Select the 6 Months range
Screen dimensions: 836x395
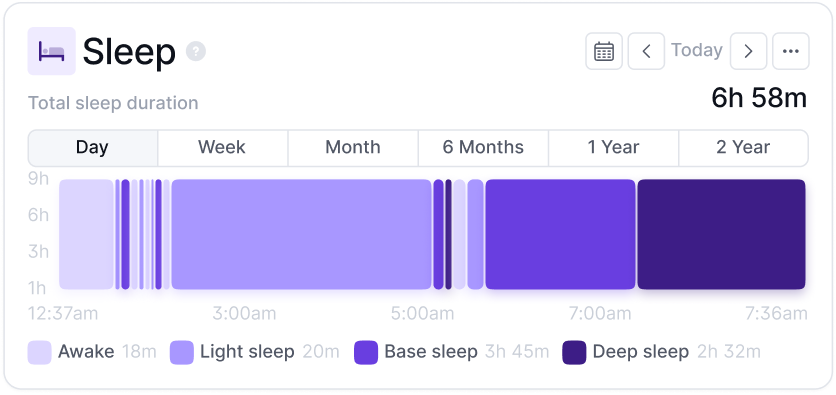[x=483, y=148]
